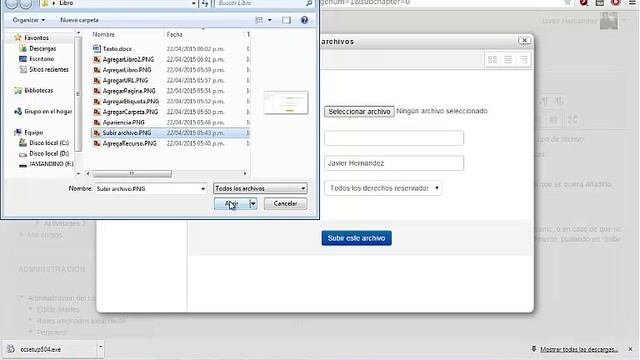Image resolution: width=640 pixels, height=360 pixels.
Task: Click the empty save-as name field
Action: pyautogui.click(x=394, y=138)
